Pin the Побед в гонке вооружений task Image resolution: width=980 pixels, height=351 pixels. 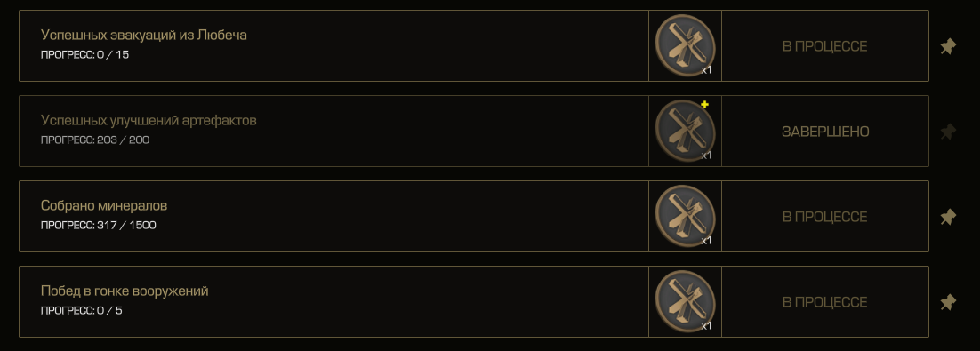point(948,302)
